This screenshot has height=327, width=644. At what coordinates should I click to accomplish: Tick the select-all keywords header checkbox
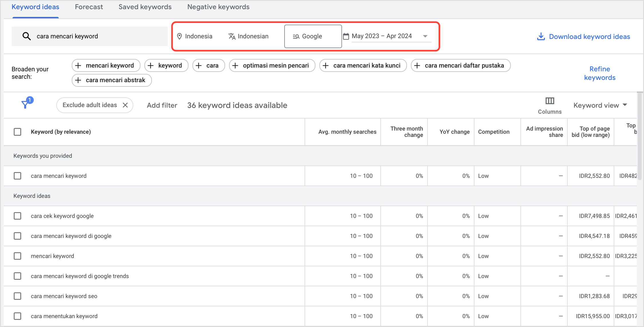[17, 132]
